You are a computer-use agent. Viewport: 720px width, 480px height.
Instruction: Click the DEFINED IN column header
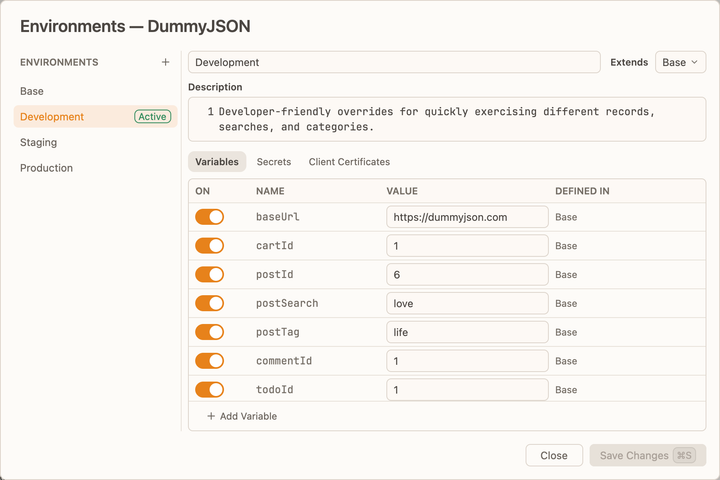pyautogui.click(x=582, y=191)
